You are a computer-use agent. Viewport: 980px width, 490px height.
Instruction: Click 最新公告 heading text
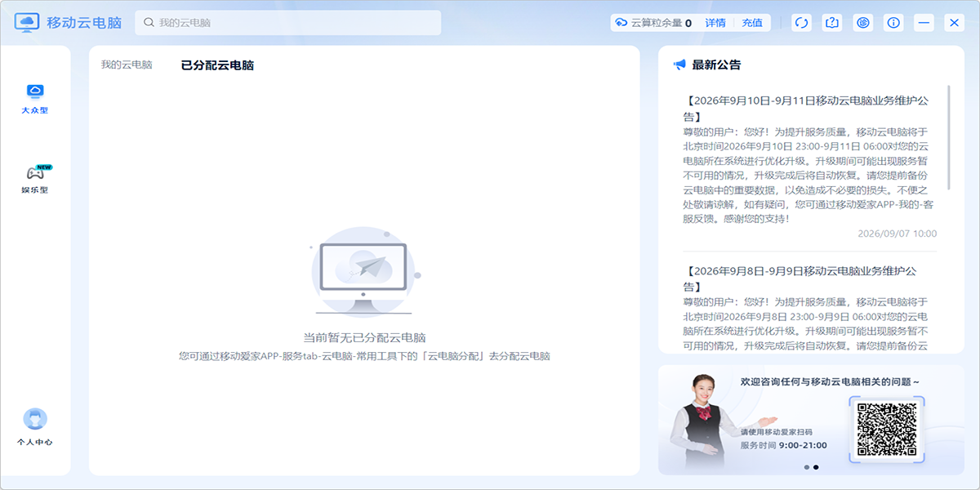[716, 65]
